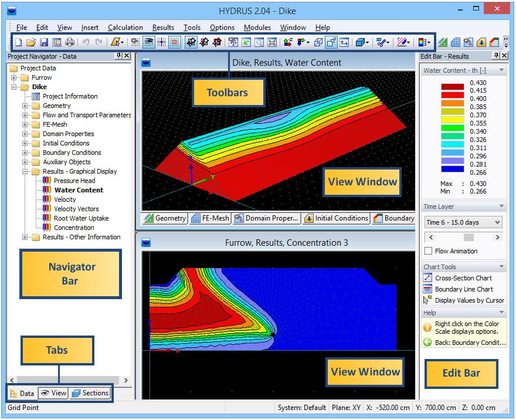The image size is (516, 420).
Task: Click the Print toolbar icon
Action: pyautogui.click(x=69, y=42)
